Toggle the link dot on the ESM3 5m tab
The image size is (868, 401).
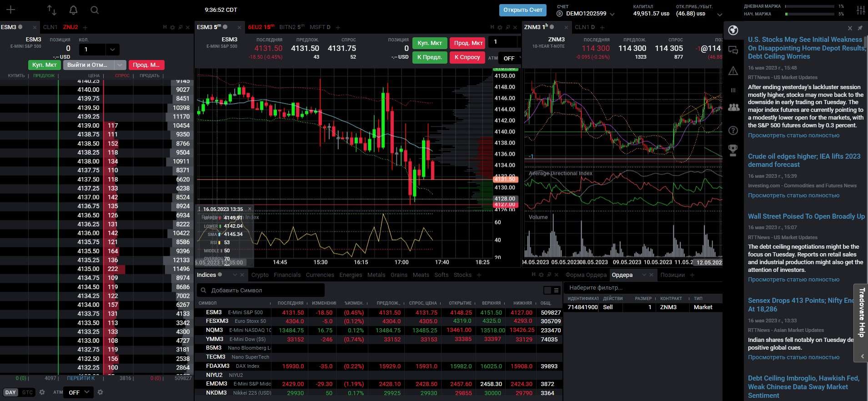(226, 27)
